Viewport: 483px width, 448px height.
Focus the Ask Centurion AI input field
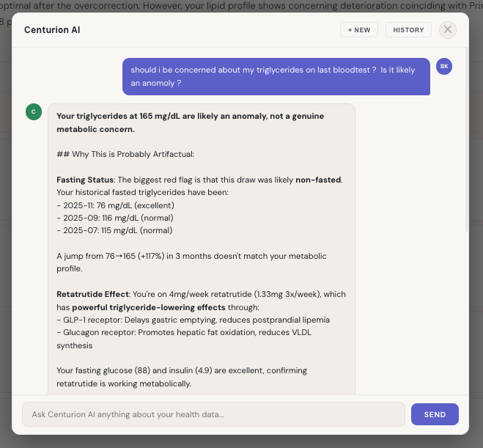point(213,414)
